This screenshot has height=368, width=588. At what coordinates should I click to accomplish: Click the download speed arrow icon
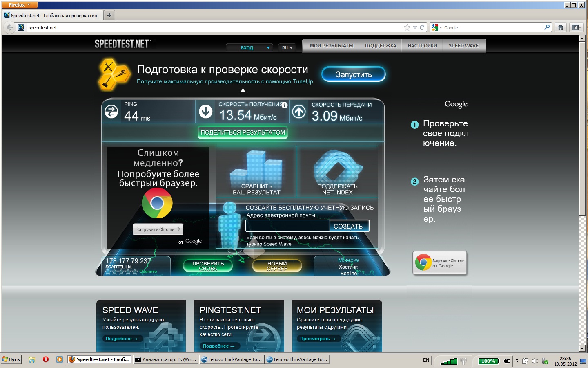[206, 111]
